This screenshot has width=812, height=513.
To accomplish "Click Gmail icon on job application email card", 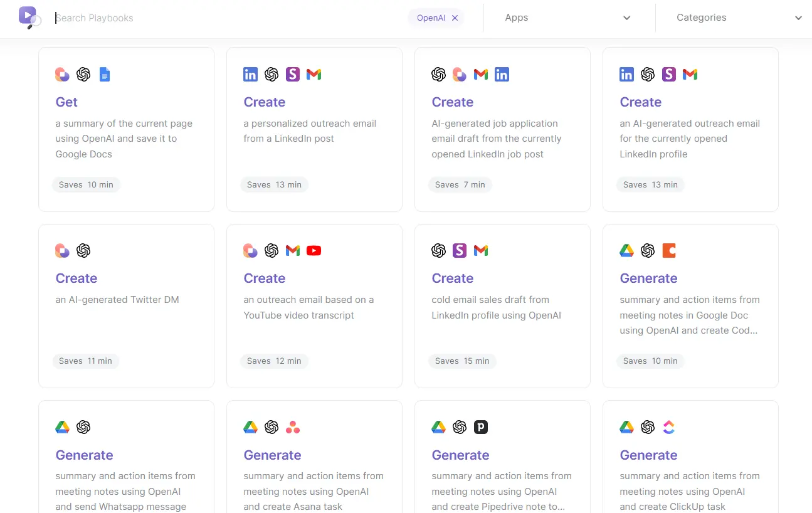I will [x=481, y=75].
